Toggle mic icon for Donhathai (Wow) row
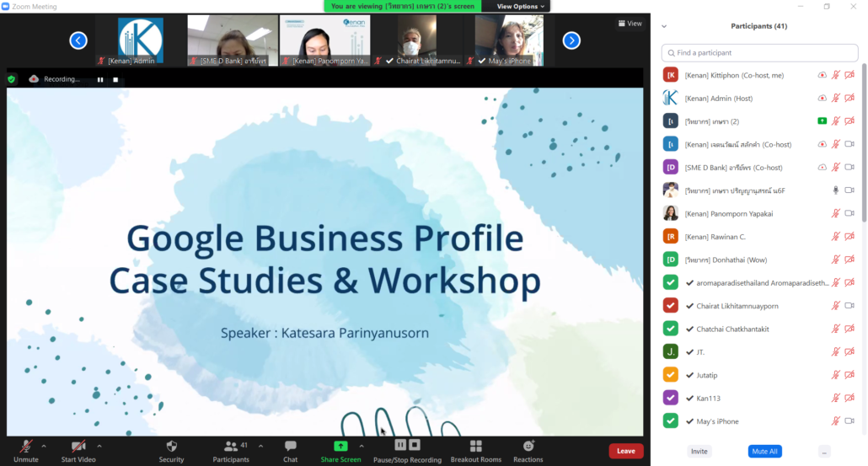This screenshot has width=868, height=466. (x=836, y=260)
